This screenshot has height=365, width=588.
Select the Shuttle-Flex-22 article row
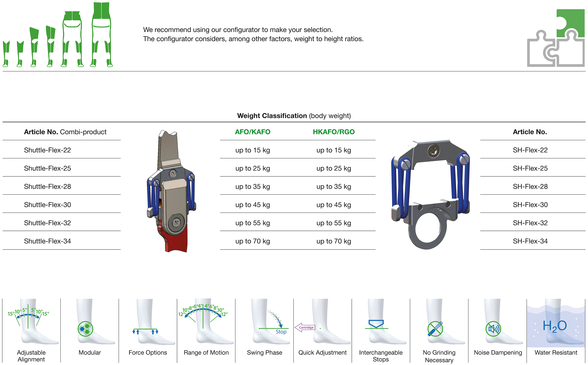[62, 150]
